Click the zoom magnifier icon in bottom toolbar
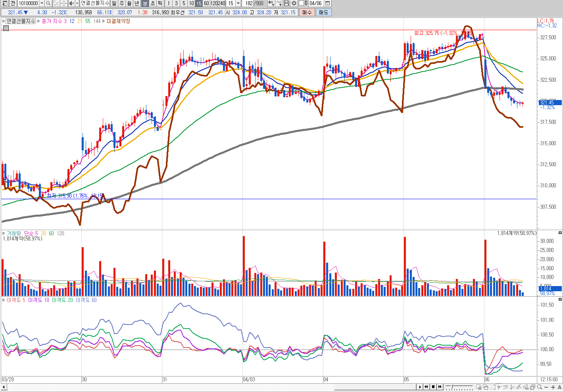The height and width of the screenshot is (392, 563). pyautogui.click(x=540, y=387)
